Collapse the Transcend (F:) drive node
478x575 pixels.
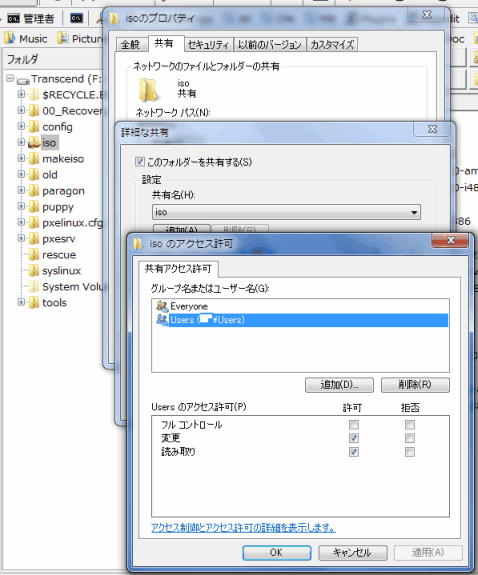[10, 78]
